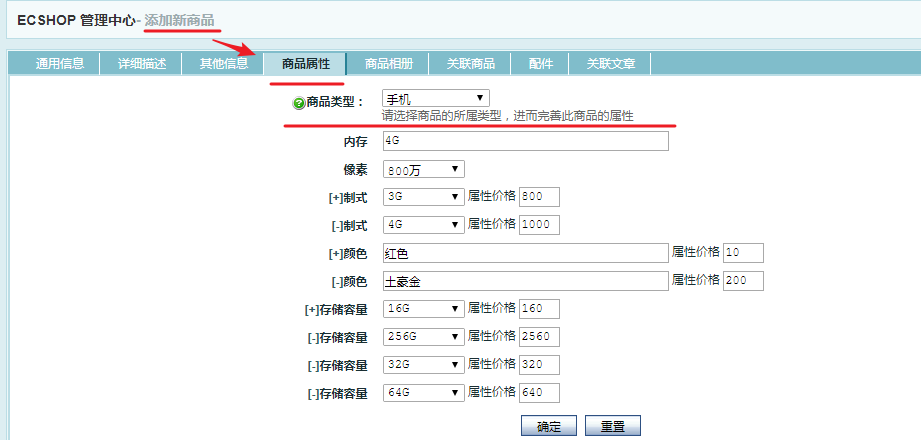Open the 存储容量 dropdown showing 32G
This screenshot has width=921, height=440.
(423, 365)
